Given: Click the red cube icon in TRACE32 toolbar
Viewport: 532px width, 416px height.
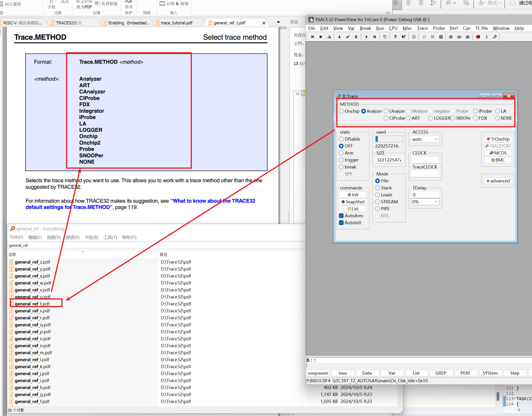Looking at the screenshot, I should pos(478,37).
